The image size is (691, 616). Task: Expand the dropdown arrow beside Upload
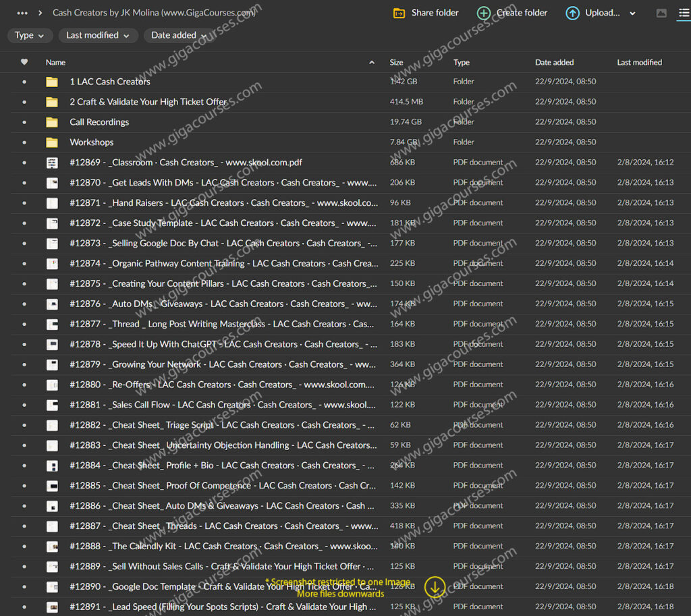(632, 13)
